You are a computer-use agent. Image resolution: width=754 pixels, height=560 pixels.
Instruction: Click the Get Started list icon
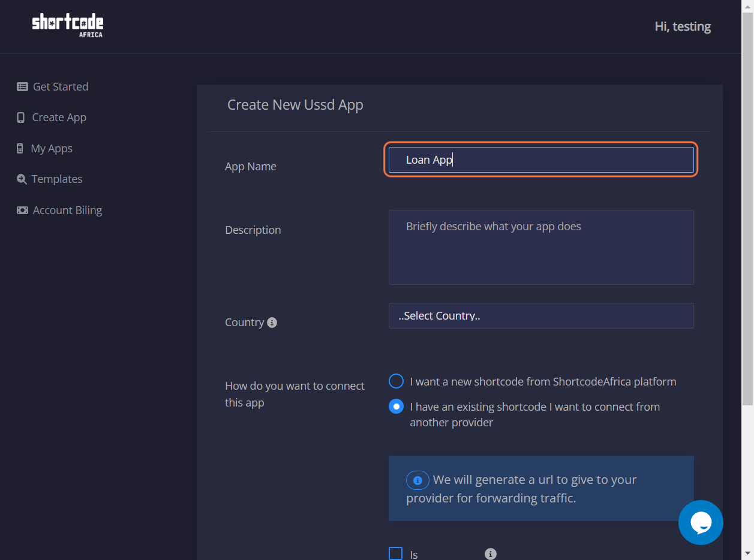[x=22, y=87]
